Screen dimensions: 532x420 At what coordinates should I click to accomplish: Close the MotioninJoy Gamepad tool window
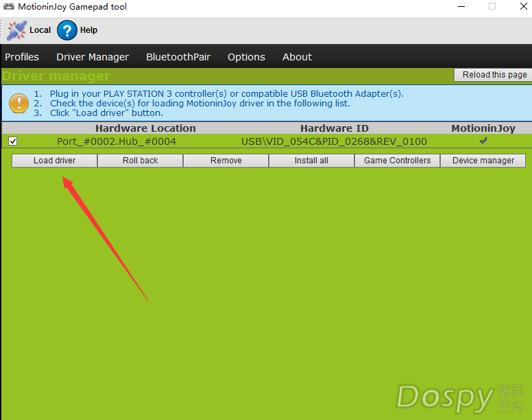click(524, 6)
